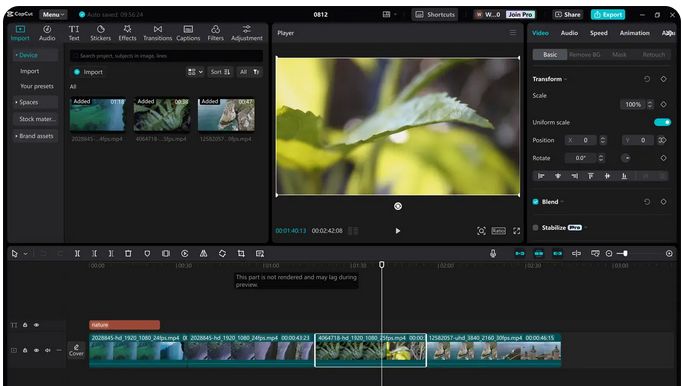The width and height of the screenshot is (682, 386).
Task: Click the zoom out timeline minus icon
Action: point(609,253)
